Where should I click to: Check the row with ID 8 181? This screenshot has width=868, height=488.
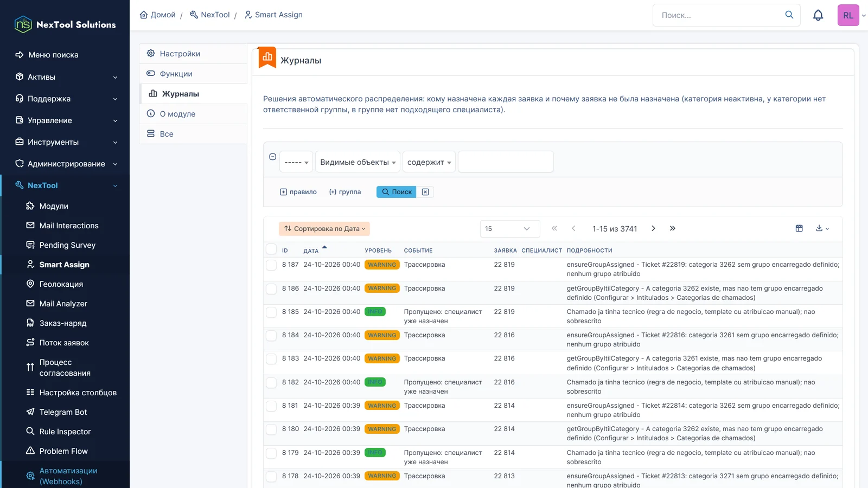click(x=271, y=406)
